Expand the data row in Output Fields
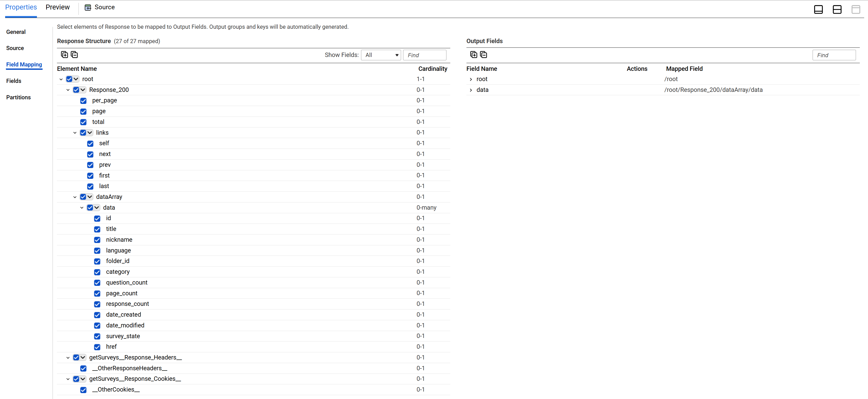The width and height of the screenshot is (868, 399). click(x=471, y=90)
